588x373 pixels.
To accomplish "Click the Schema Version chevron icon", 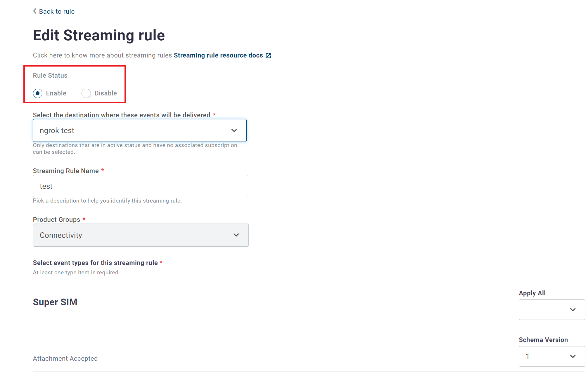I will tap(573, 356).
